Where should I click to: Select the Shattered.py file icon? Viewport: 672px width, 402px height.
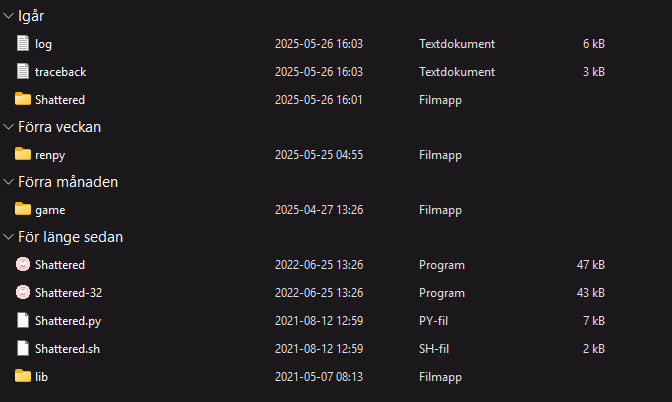[x=23, y=320]
